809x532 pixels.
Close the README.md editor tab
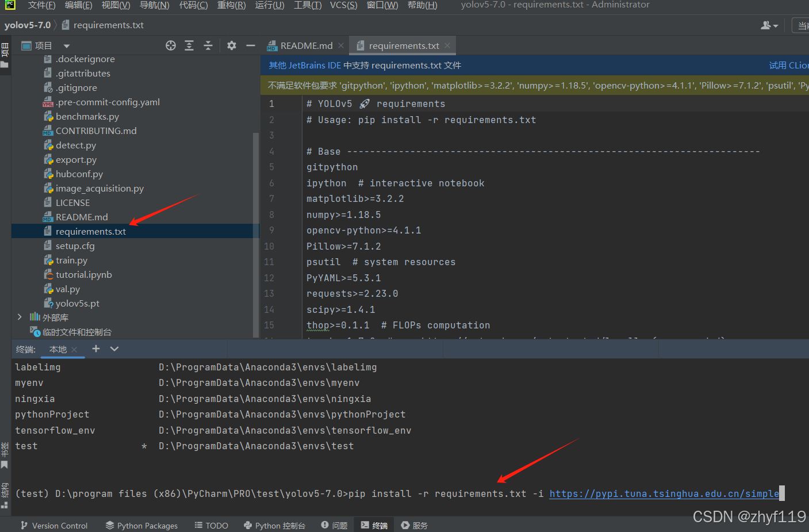click(341, 45)
